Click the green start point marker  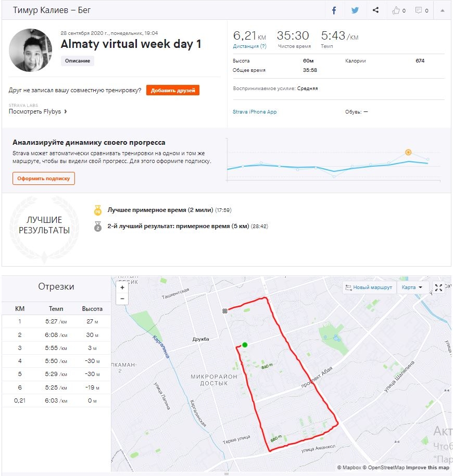point(244,344)
